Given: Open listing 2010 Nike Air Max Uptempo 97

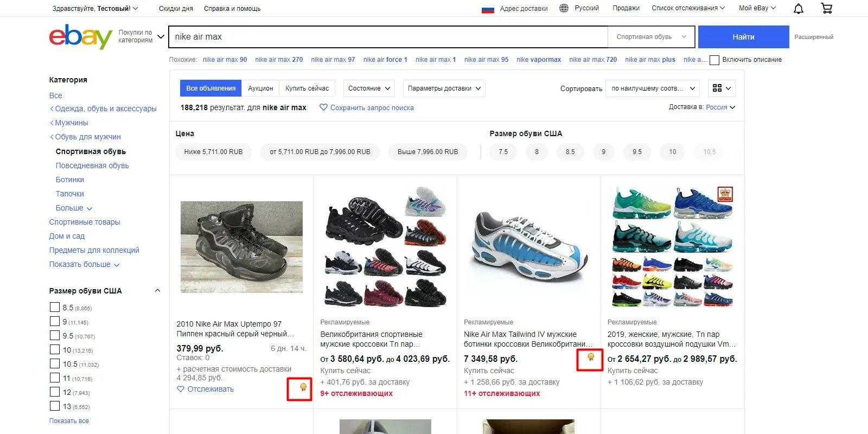Looking at the screenshot, I should (235, 329).
